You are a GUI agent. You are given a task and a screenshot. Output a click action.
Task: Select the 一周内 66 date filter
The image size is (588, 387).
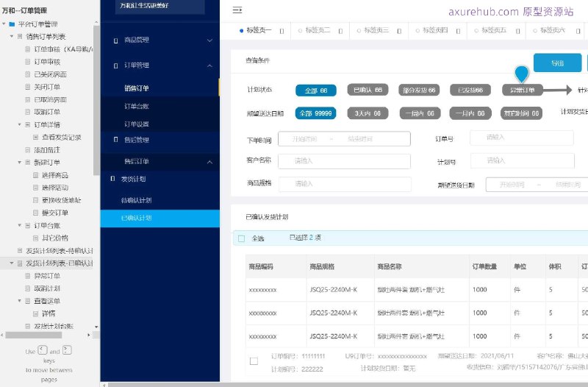[420, 113]
